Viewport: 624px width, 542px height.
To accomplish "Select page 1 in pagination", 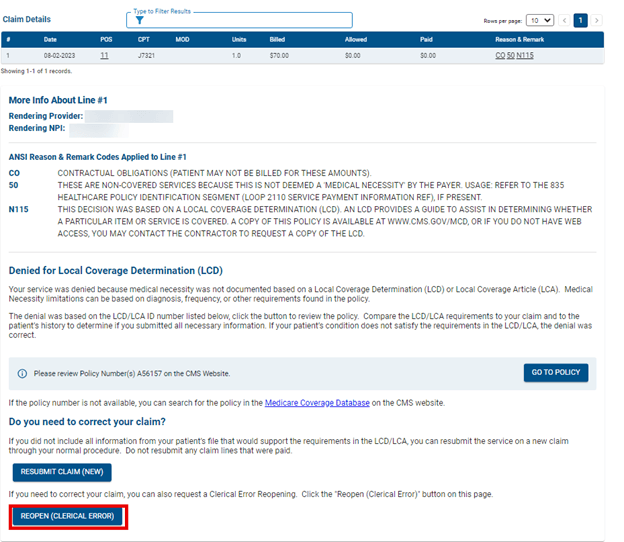I will [x=580, y=20].
